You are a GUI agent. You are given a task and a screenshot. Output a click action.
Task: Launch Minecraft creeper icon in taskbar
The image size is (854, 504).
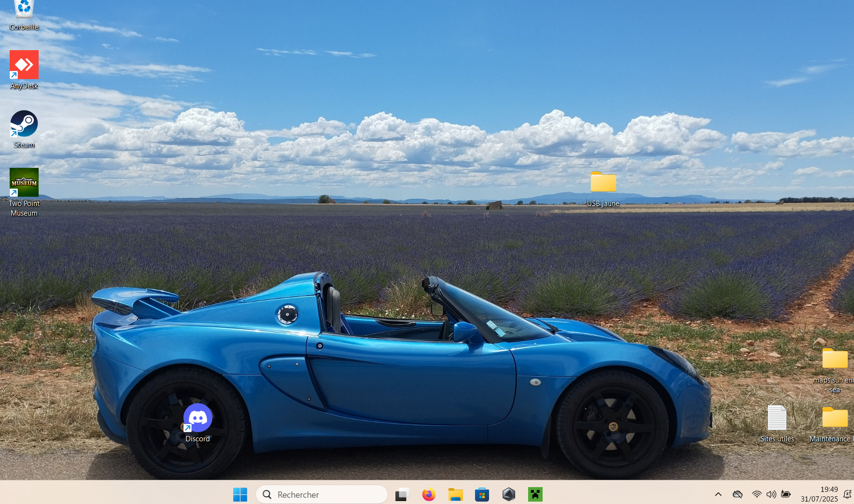coord(535,494)
